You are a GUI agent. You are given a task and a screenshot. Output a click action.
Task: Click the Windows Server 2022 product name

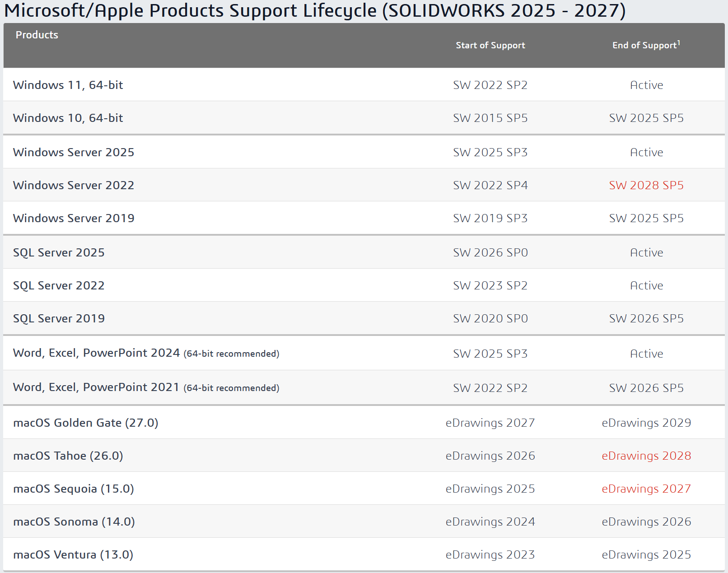[74, 185]
